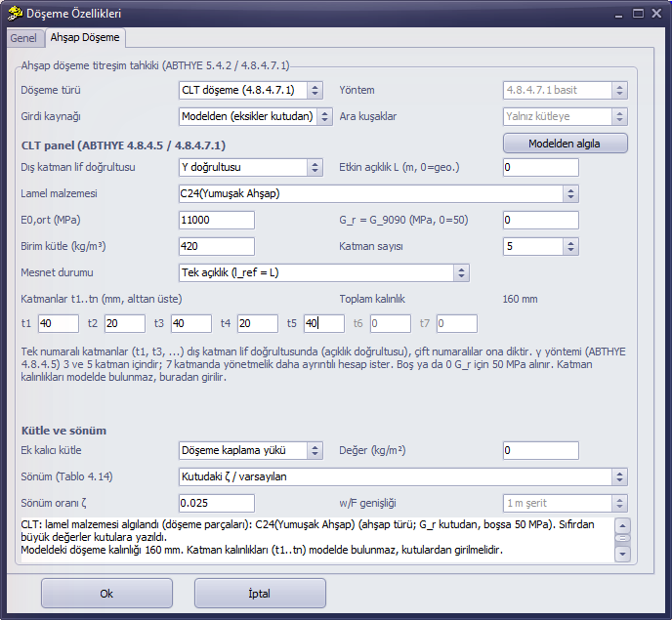Click the t4 layer thickness field
The height and width of the screenshot is (620, 672).
pos(258,323)
